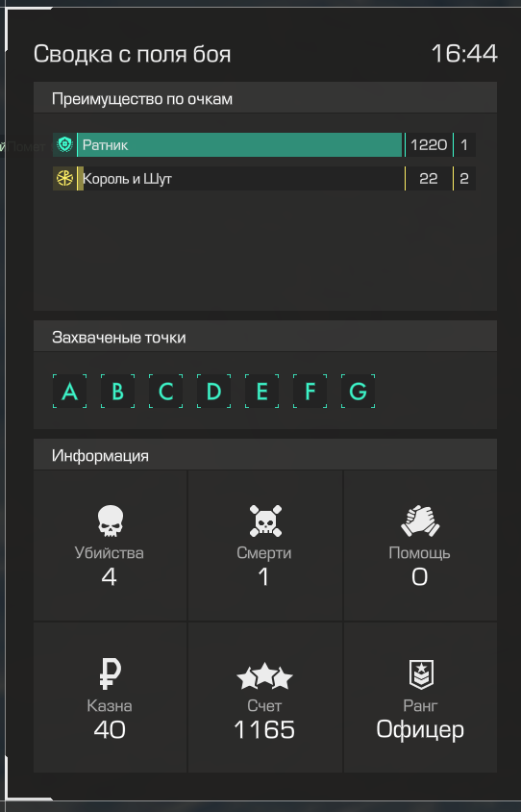Click the Захваченые точки section header

[x=265, y=337]
